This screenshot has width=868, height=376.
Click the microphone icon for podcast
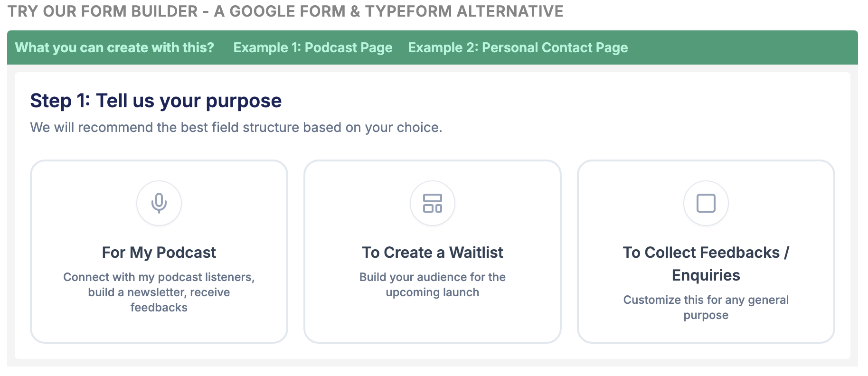(x=159, y=203)
